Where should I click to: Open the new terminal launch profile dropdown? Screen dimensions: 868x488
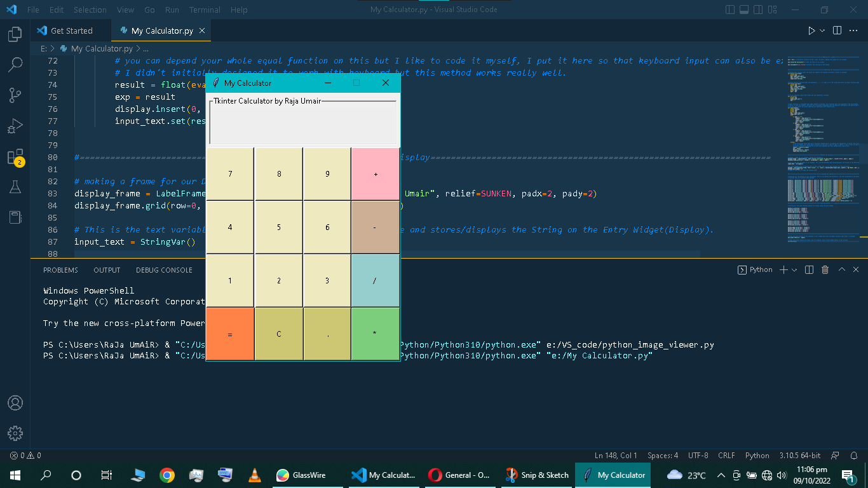(x=794, y=270)
